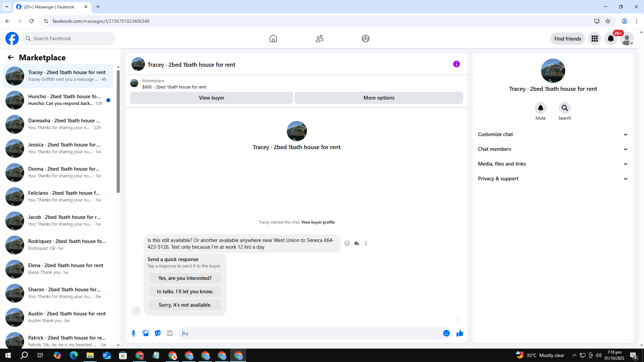The width and height of the screenshot is (644, 362).
Task: React to Tracey's message with emoji
Action: point(347,243)
